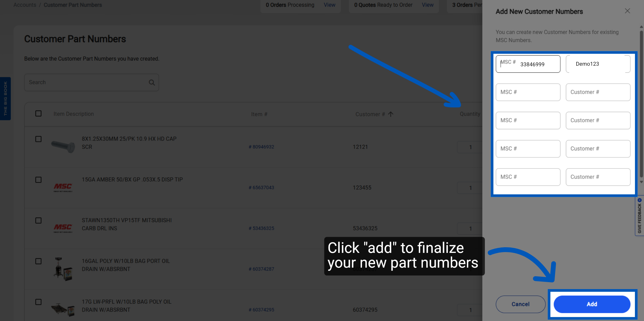Open item link # 65637043
The image size is (644, 321).
[261, 187]
